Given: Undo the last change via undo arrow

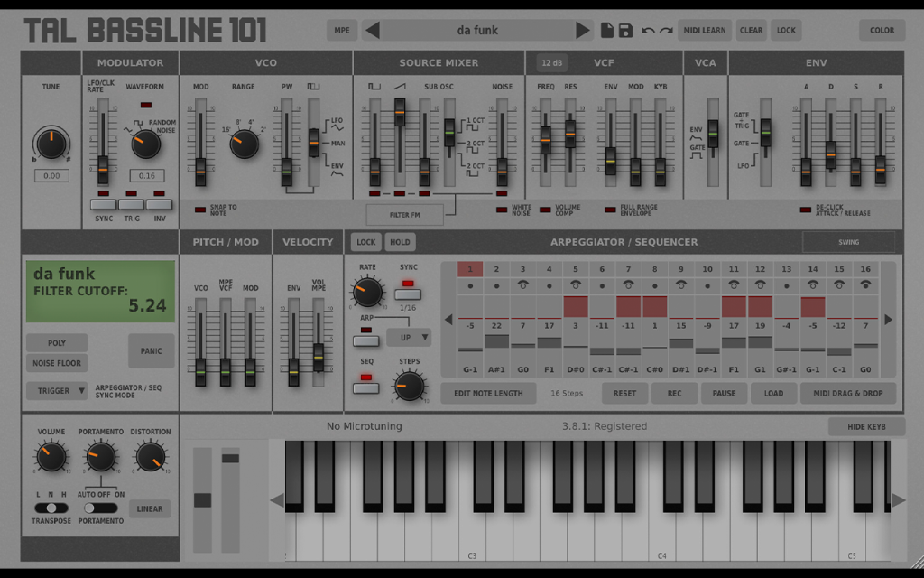Looking at the screenshot, I should click(x=648, y=31).
